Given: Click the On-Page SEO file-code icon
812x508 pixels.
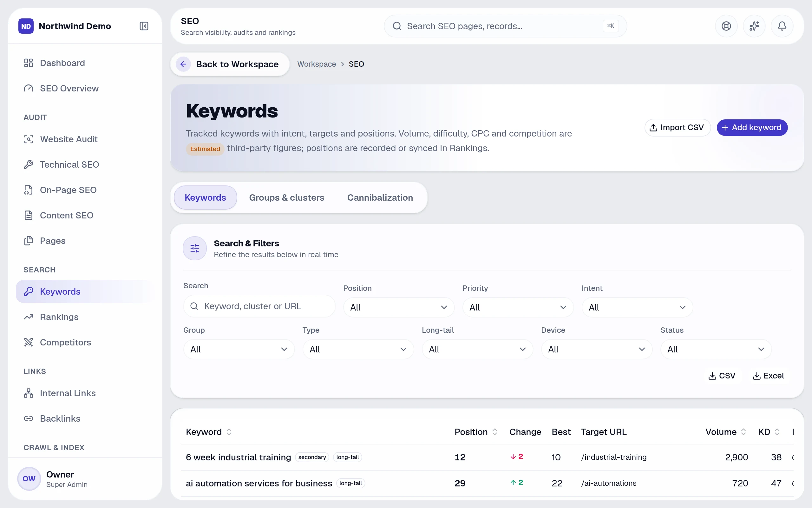Looking at the screenshot, I should click(x=29, y=190).
